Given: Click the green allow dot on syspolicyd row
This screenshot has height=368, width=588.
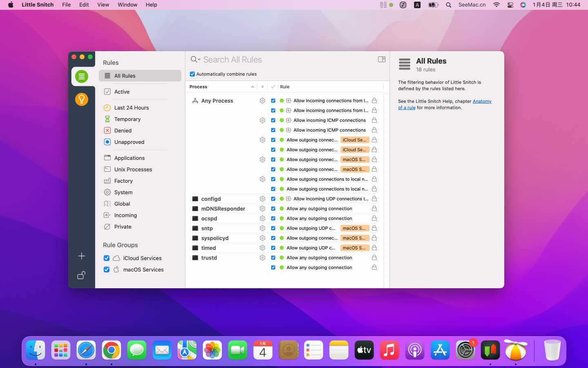Looking at the screenshot, I should [x=282, y=238].
